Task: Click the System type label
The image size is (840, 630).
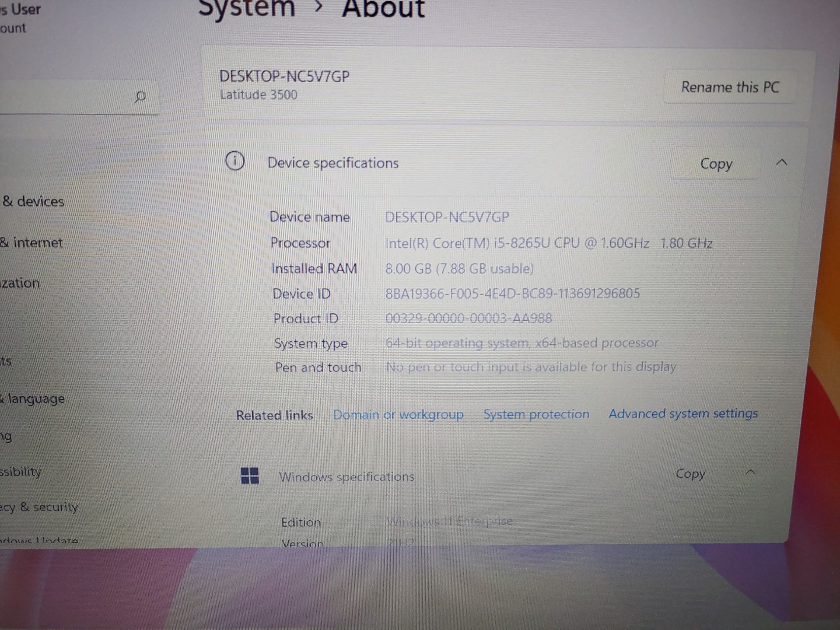Action: tap(311, 344)
